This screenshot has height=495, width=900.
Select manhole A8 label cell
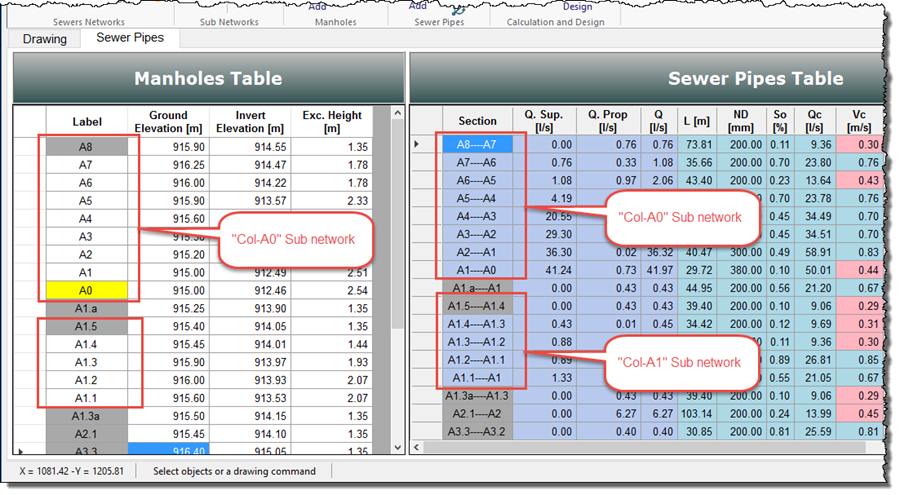point(87,146)
